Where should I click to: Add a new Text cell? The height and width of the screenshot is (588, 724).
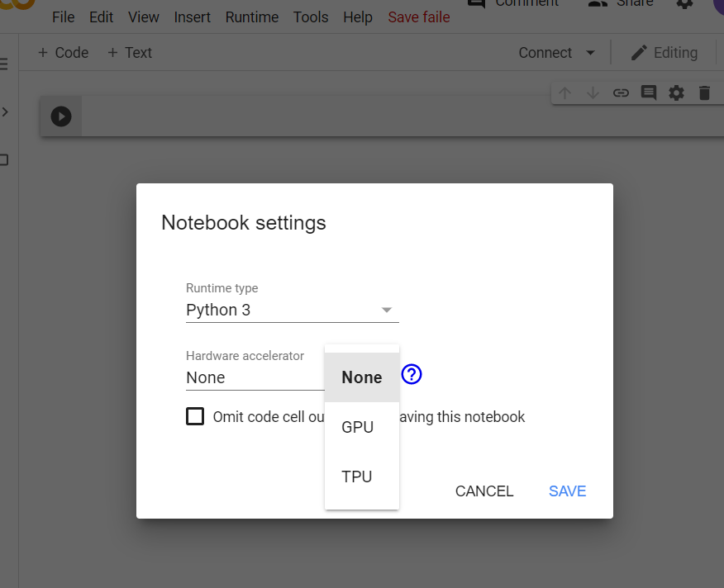point(130,53)
